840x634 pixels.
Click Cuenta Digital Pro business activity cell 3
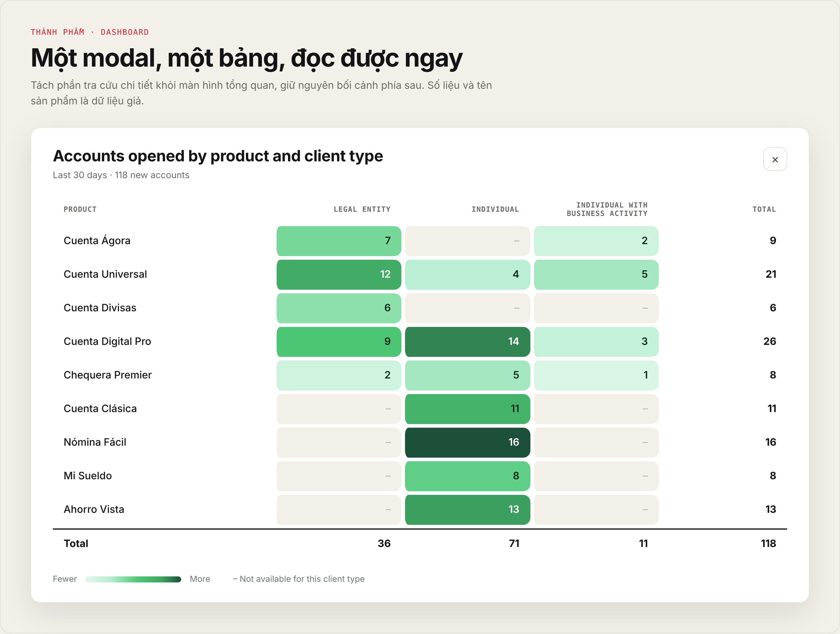click(x=596, y=342)
